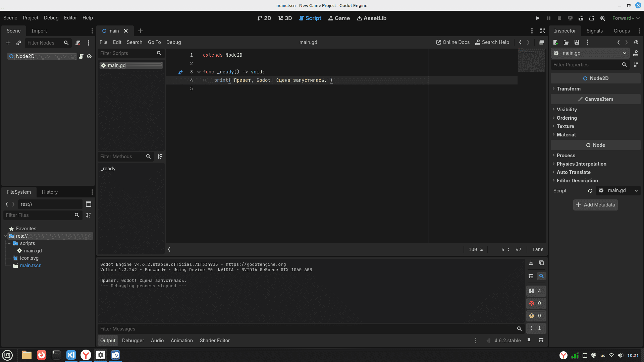Image resolution: width=644 pixels, height=362 pixels.
Task: Open documentation for main.gd resource
Action: 636,53
